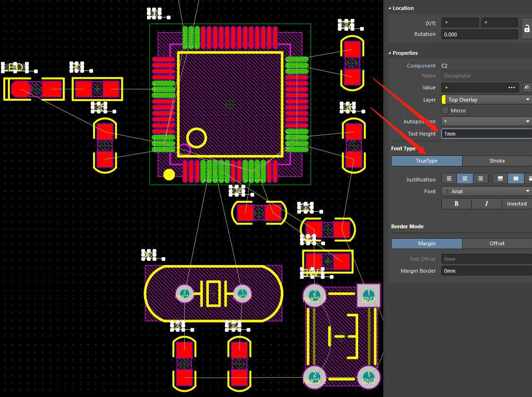Enable the Mirror checkbox

[x=445, y=110]
